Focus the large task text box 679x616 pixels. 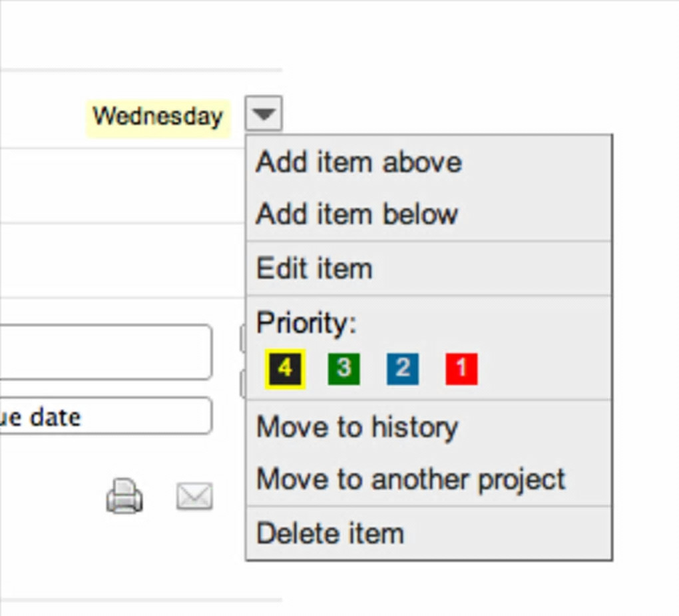[x=107, y=352]
